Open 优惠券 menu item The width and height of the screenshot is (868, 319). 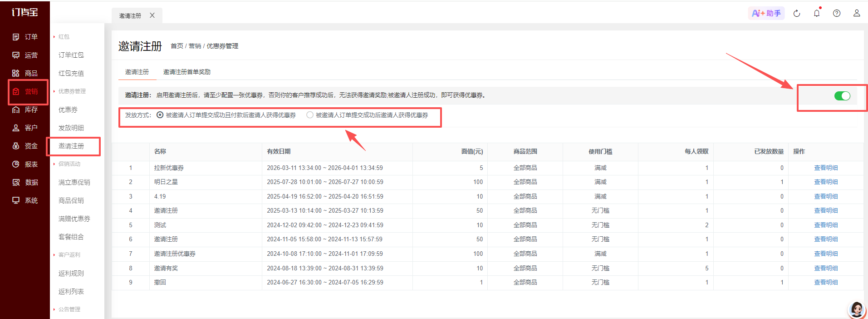coord(68,110)
